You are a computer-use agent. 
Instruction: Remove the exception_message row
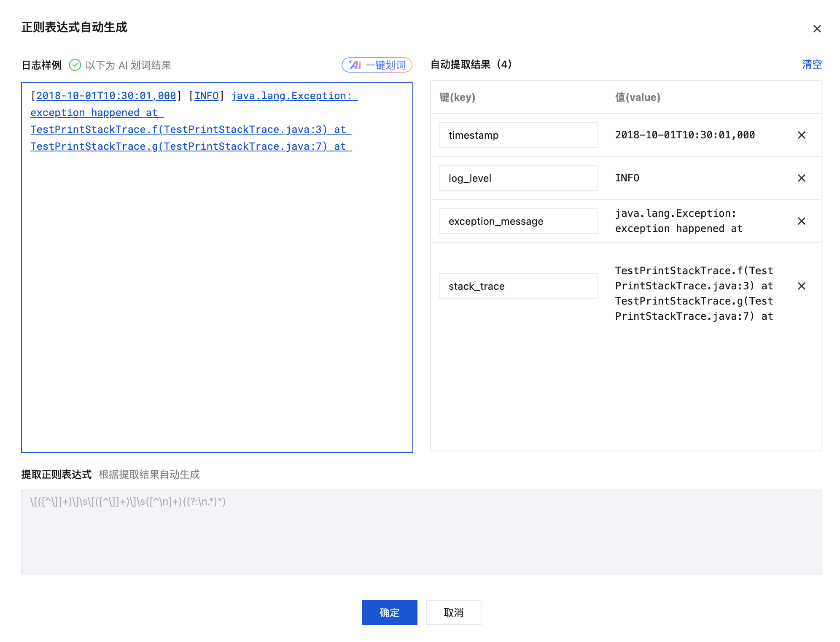[x=801, y=221]
